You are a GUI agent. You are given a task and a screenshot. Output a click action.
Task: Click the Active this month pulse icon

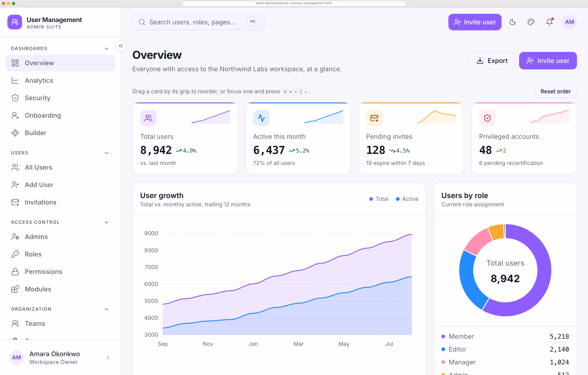(x=261, y=118)
